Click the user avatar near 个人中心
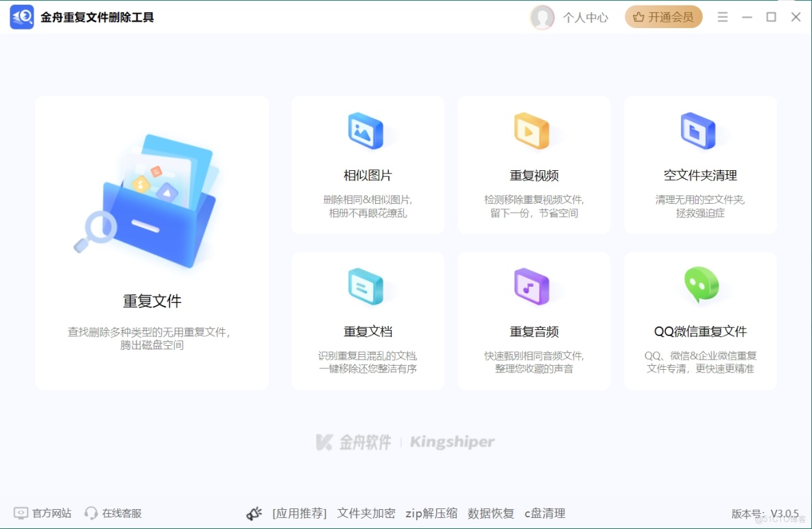 (542, 18)
